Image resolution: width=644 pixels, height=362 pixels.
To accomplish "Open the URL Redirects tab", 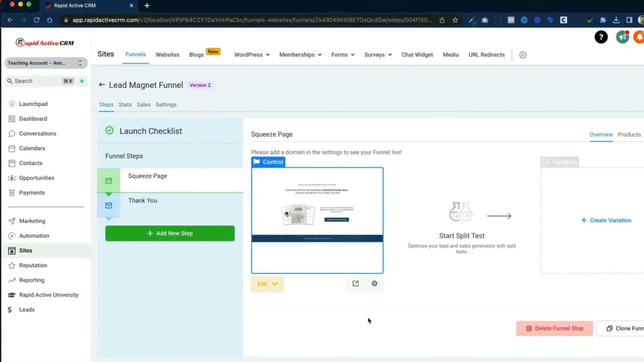I will (x=486, y=55).
